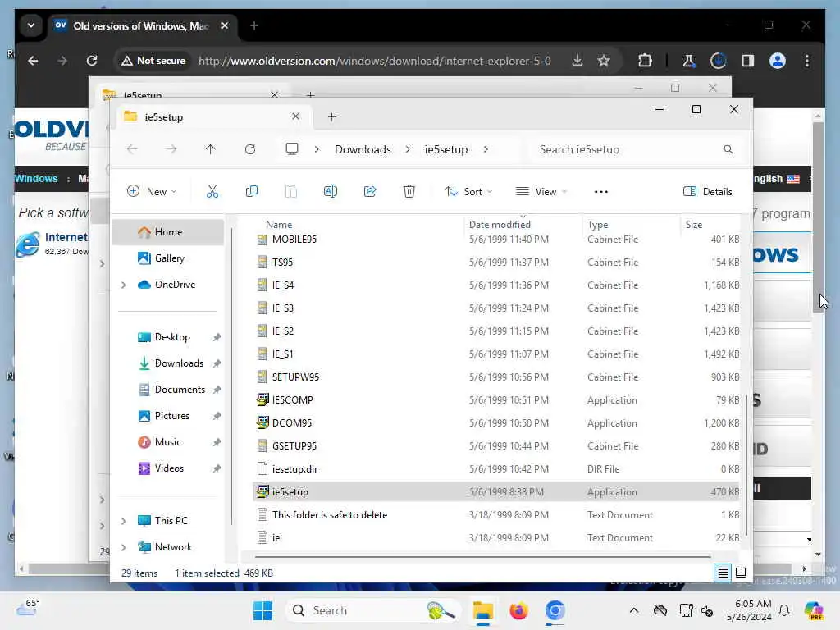Show hidden tray icons chevron
This screenshot has height=630, width=840.
pyautogui.click(x=634, y=610)
